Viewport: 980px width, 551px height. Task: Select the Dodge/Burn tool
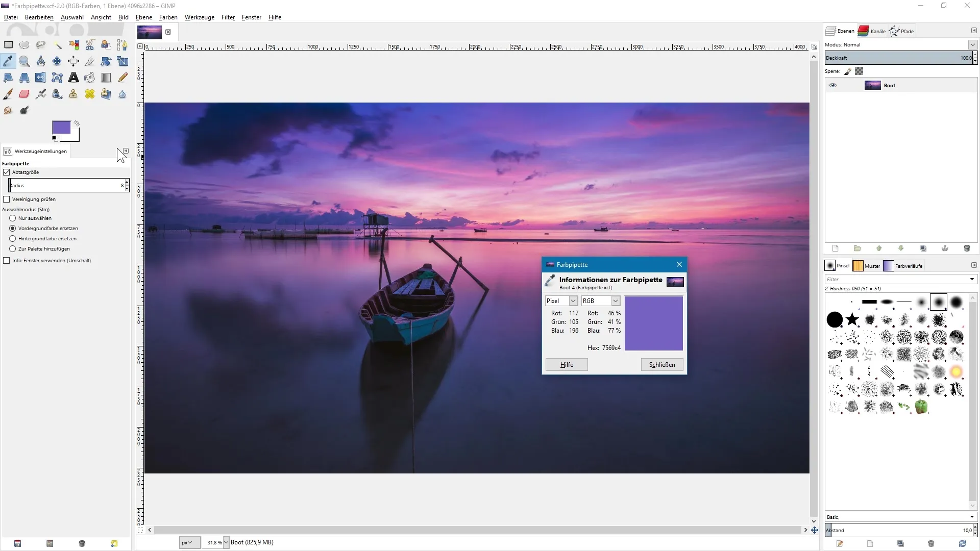coord(24,110)
